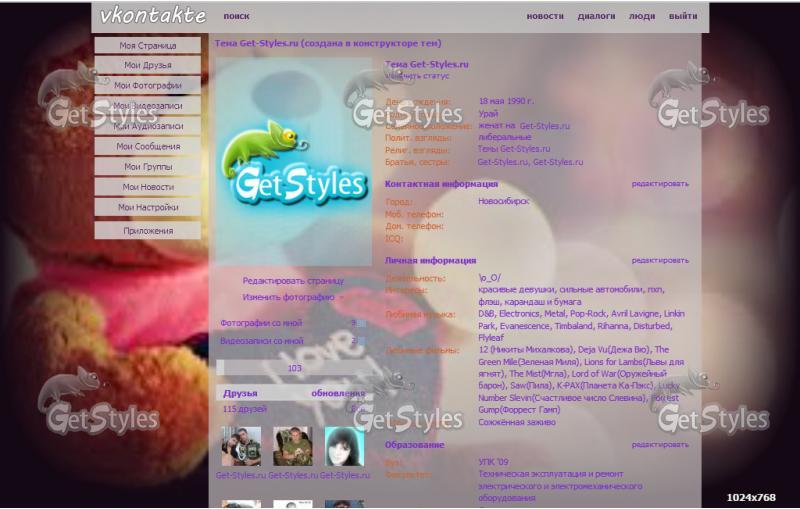The image size is (800, 509).
Task: Click Приложения in left sidebar
Action: [x=148, y=230]
